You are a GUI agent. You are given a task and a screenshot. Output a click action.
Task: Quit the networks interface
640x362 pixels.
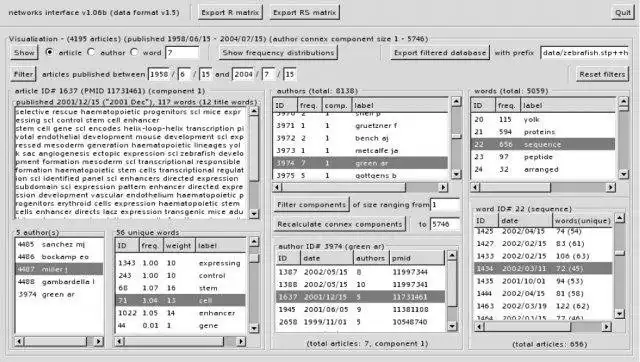click(x=623, y=13)
